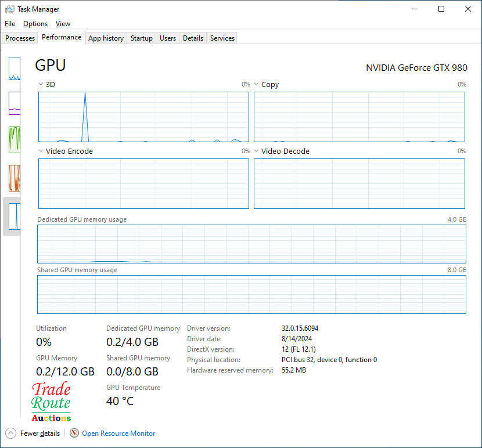Select the highlighted GPU graph thumbnail
Image resolution: width=482 pixels, height=448 pixels.
[x=14, y=216]
